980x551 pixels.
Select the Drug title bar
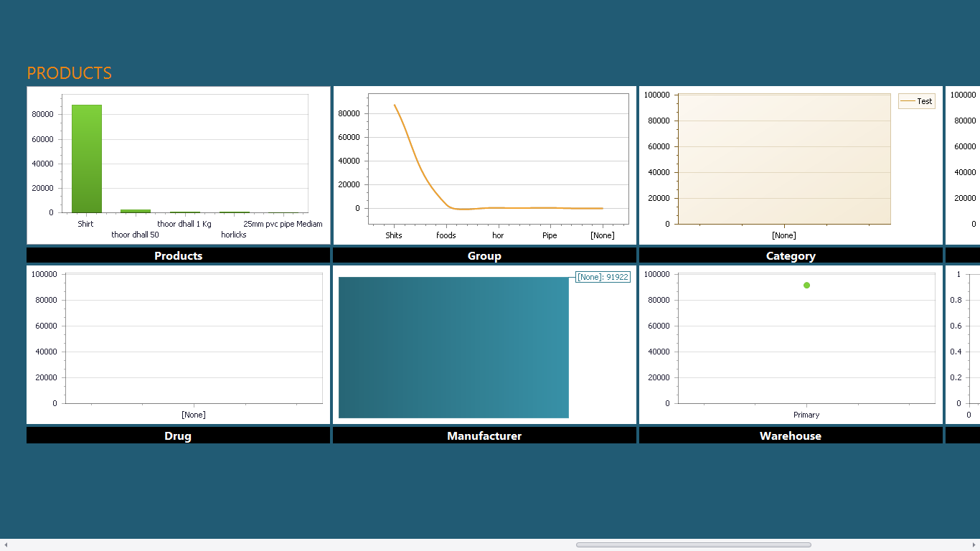click(178, 435)
